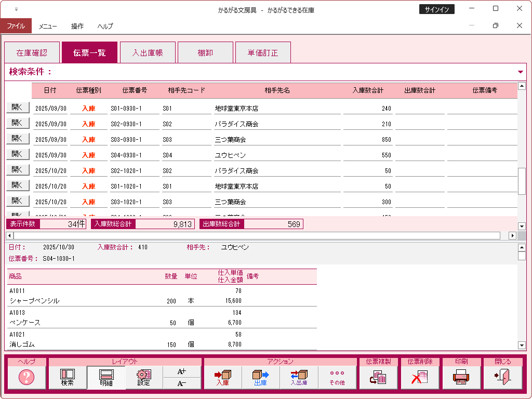
Task: Increase font size with A+ button
Action: [182, 371]
